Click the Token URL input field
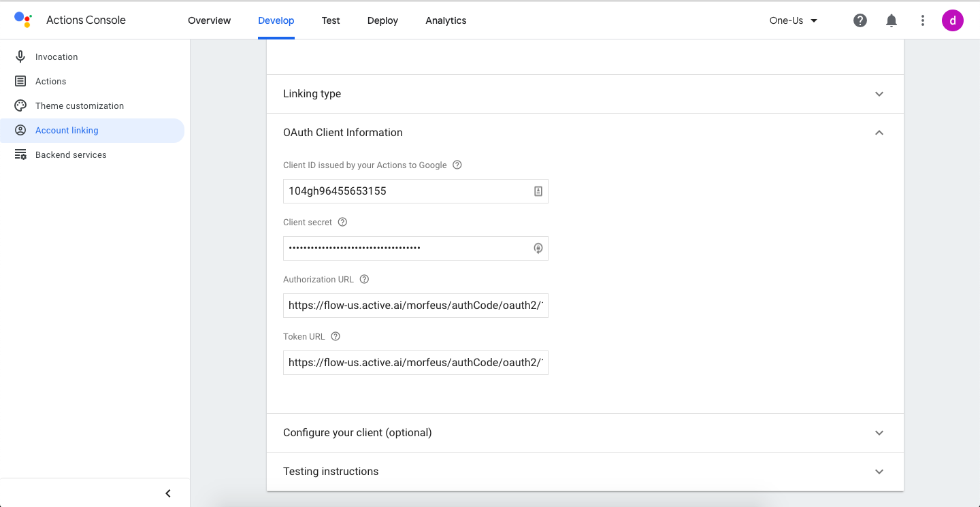This screenshot has width=980, height=507. click(x=416, y=363)
